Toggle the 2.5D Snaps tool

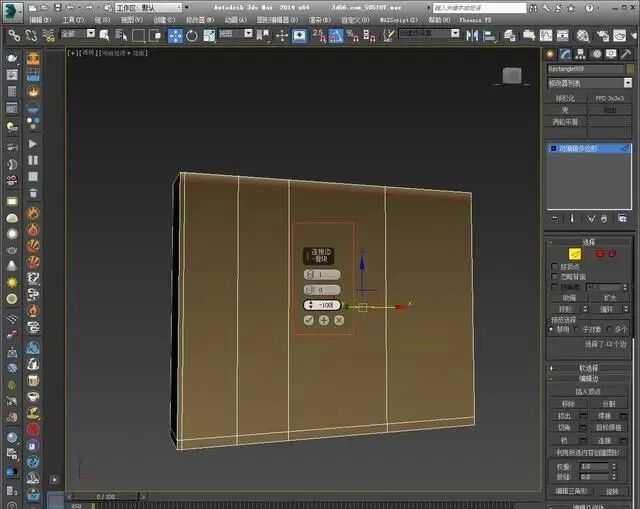319,36
